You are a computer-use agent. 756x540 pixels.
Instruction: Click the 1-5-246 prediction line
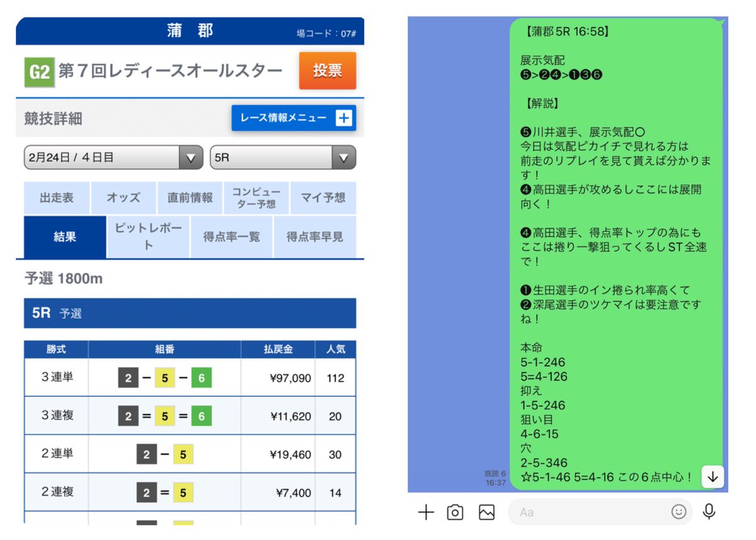[x=543, y=405]
